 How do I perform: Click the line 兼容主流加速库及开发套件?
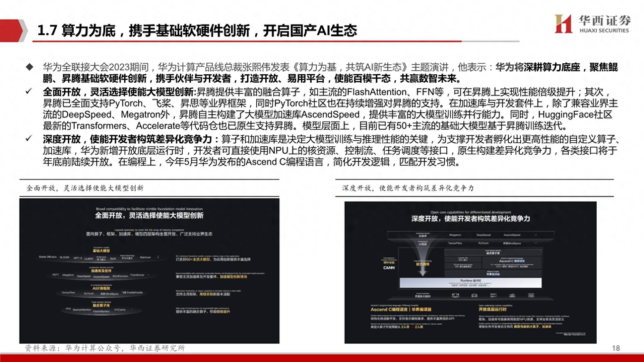(x=211, y=277)
